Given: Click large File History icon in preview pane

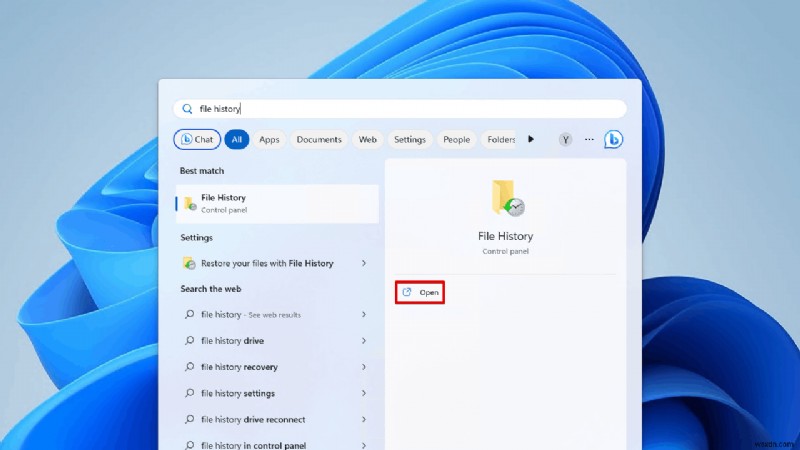Looking at the screenshot, I should pos(508,197).
